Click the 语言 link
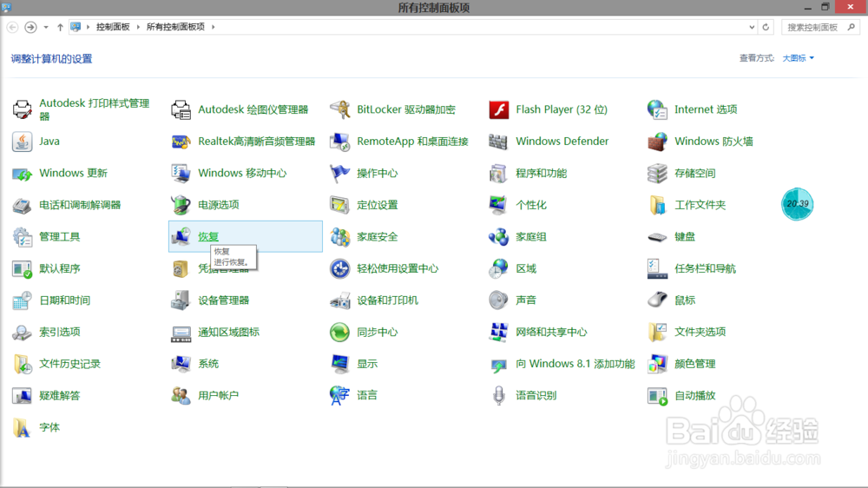 (x=367, y=395)
